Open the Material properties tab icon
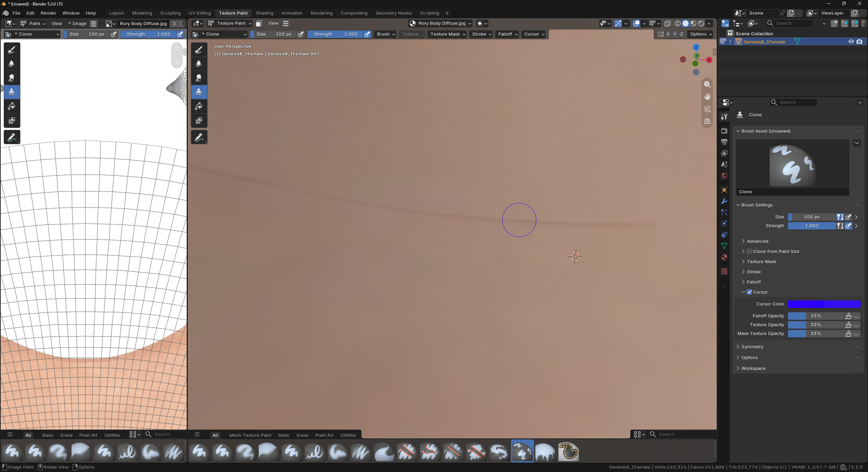 (724, 257)
